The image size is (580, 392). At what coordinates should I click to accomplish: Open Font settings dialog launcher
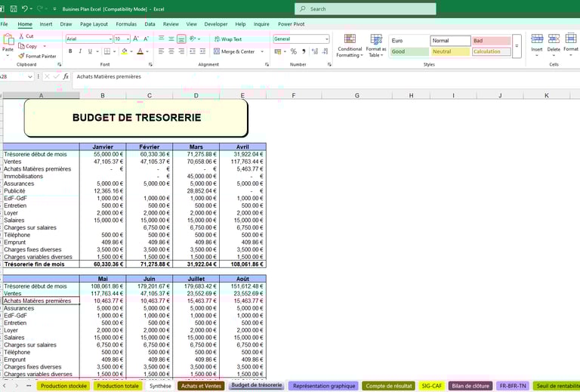tap(150, 65)
